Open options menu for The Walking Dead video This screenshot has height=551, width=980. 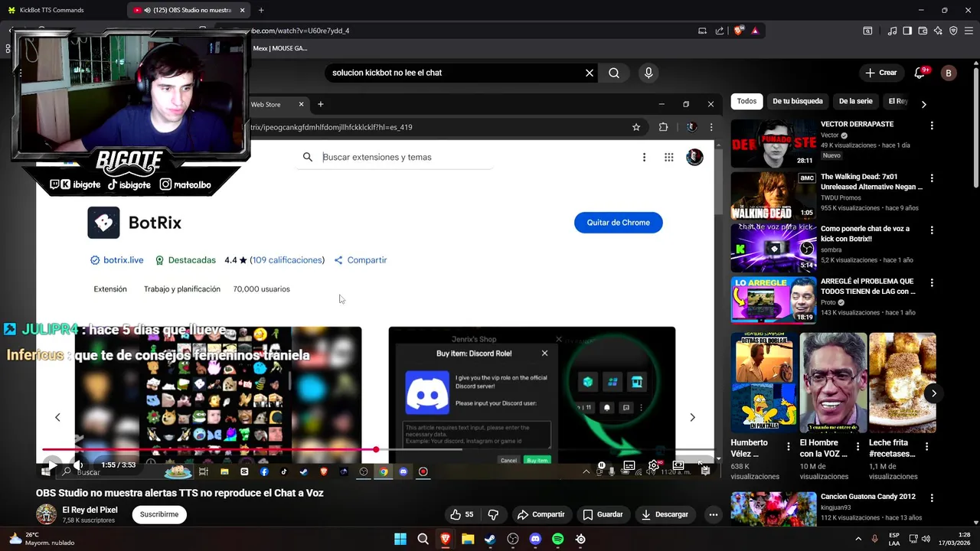[x=932, y=178]
